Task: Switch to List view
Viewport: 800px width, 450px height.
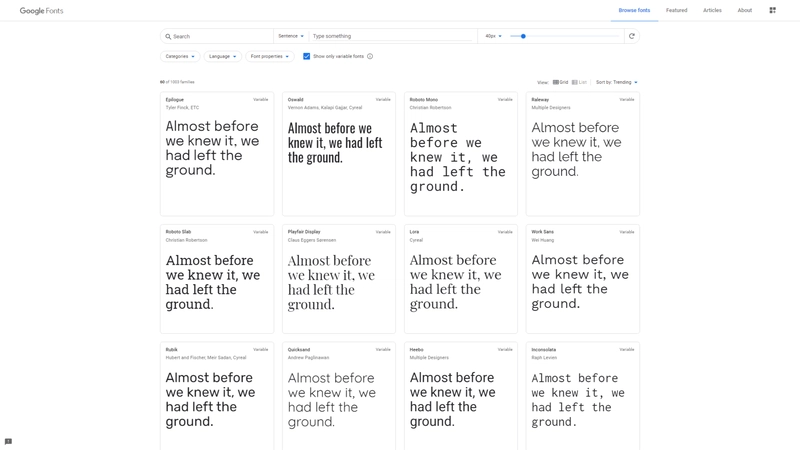Action: (x=579, y=82)
